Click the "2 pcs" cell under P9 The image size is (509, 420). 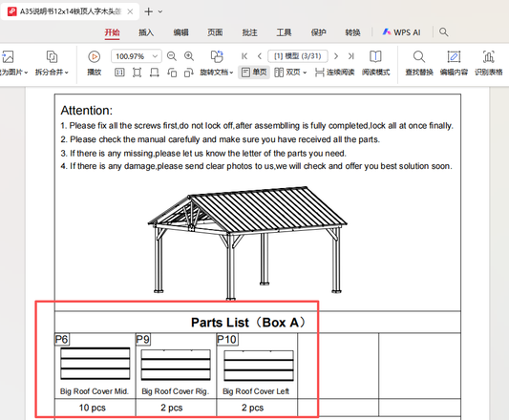pyautogui.click(x=176, y=408)
